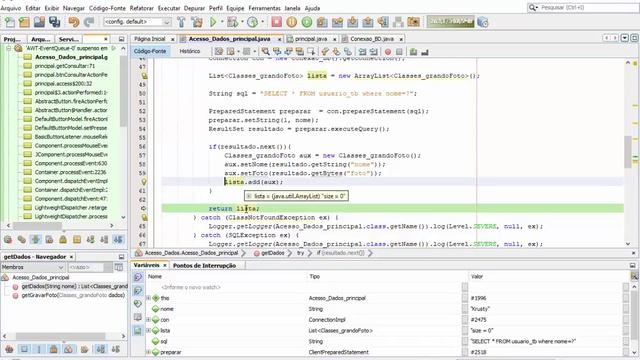Viewport: 640px width, 360px height.
Task: Click the New File toolbar icon
Action: coord(9,22)
